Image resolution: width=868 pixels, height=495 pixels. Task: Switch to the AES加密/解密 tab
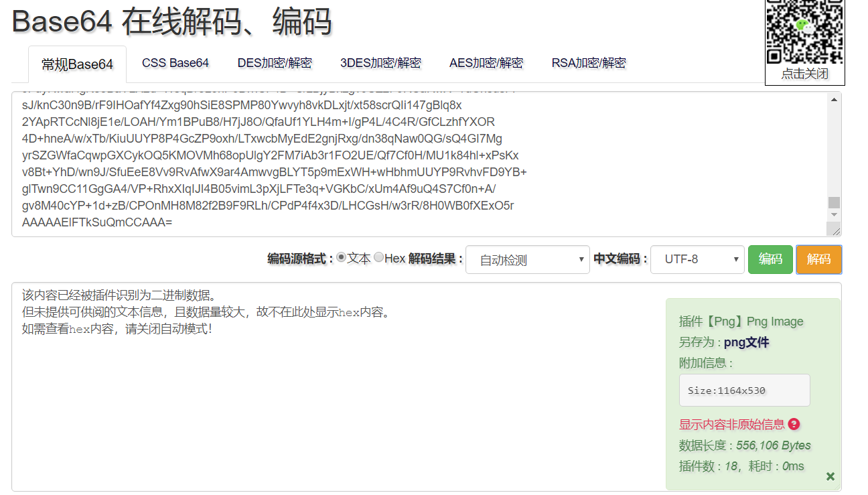(x=486, y=63)
